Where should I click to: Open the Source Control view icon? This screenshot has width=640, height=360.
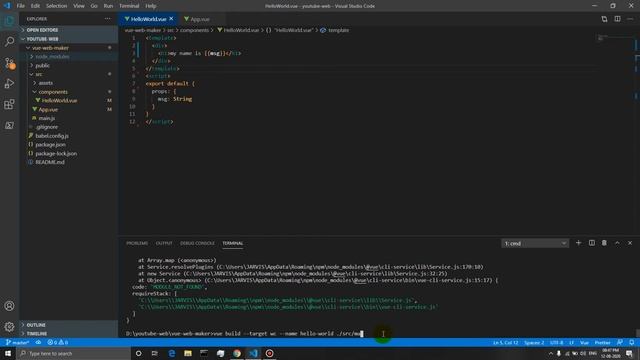pyautogui.click(x=9, y=63)
